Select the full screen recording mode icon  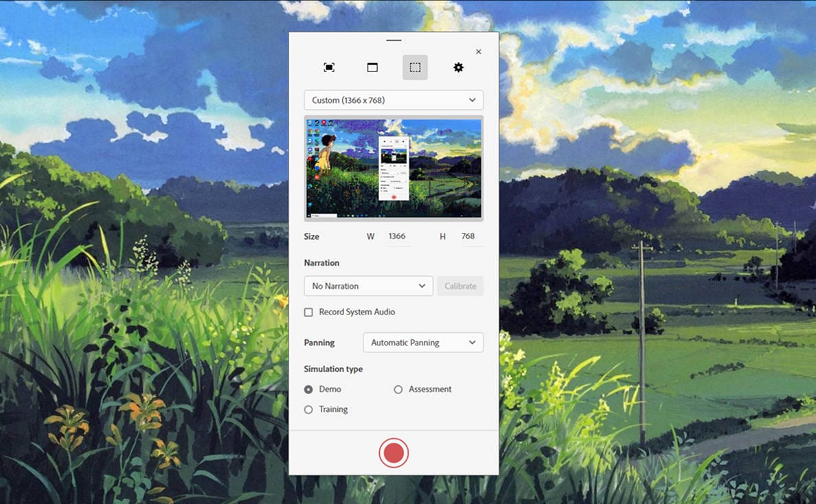329,67
